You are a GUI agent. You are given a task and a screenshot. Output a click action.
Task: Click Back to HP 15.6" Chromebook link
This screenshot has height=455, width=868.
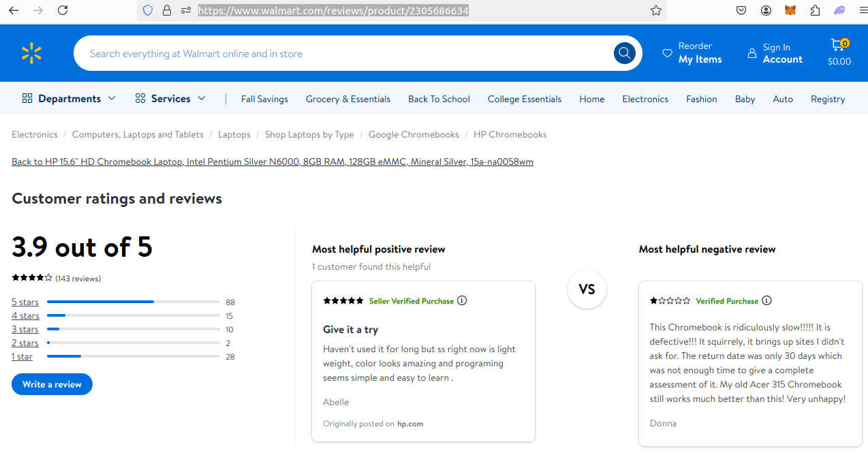(273, 161)
